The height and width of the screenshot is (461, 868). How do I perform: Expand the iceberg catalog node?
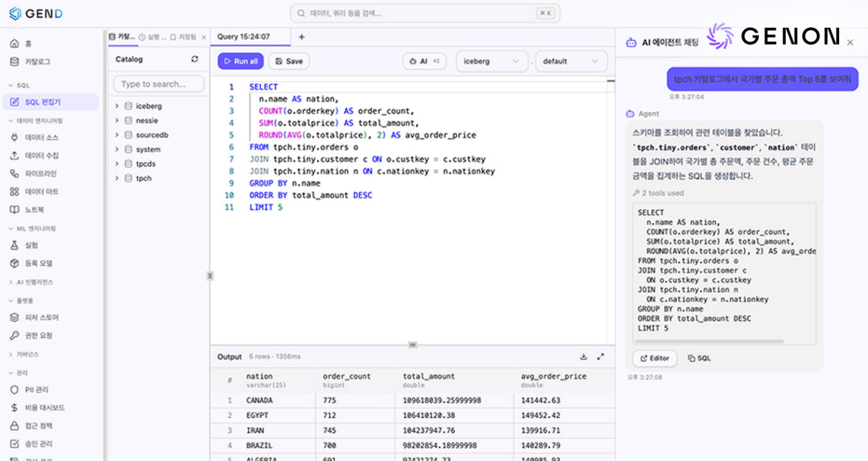tap(117, 106)
